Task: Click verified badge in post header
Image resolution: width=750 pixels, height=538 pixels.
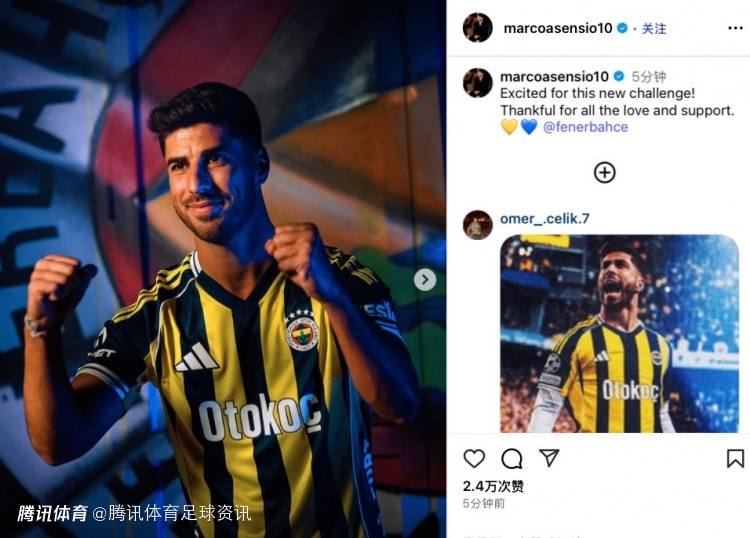Action: click(622, 28)
